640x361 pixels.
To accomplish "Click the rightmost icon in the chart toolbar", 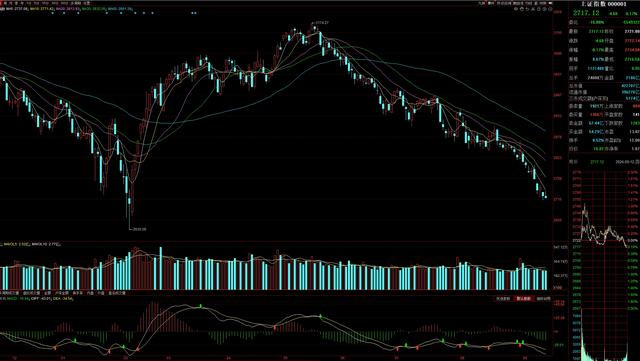I will pos(550,9).
